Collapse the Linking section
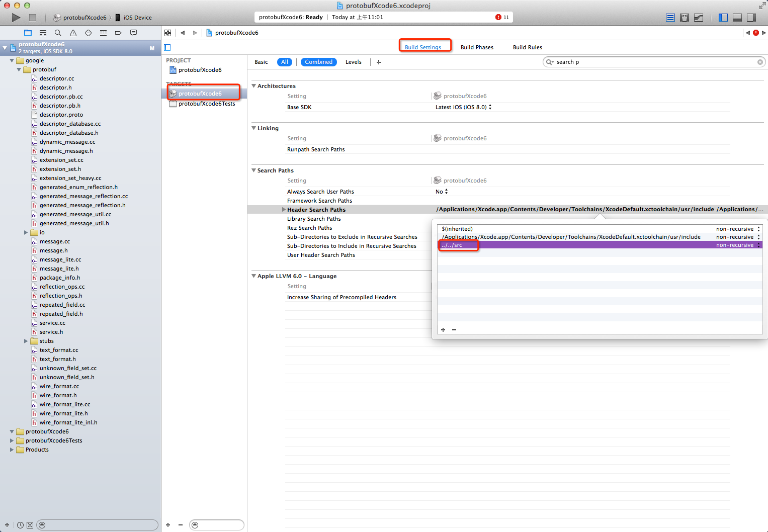Image resolution: width=768 pixels, height=532 pixels. pyautogui.click(x=253, y=128)
